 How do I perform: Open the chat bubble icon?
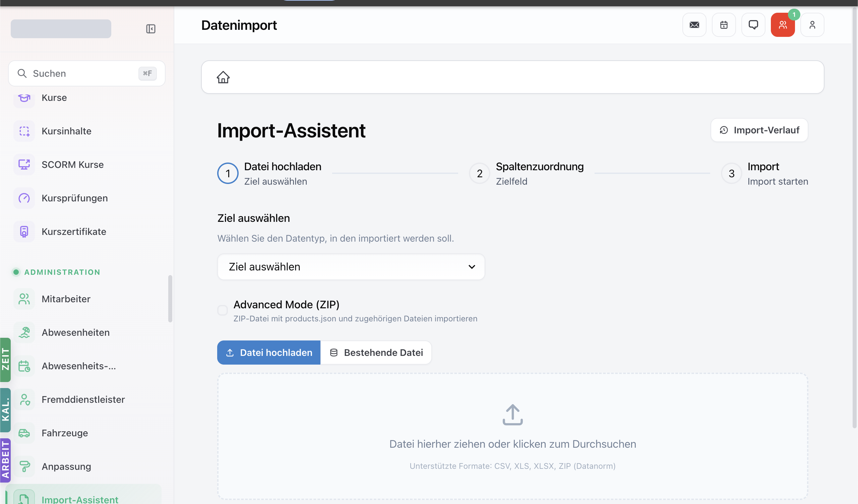[x=753, y=25]
